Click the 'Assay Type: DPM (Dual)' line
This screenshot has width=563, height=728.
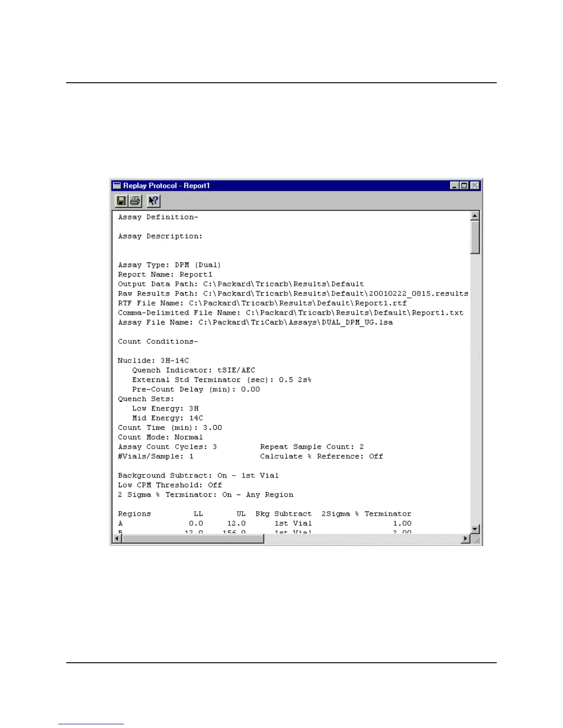click(x=169, y=265)
